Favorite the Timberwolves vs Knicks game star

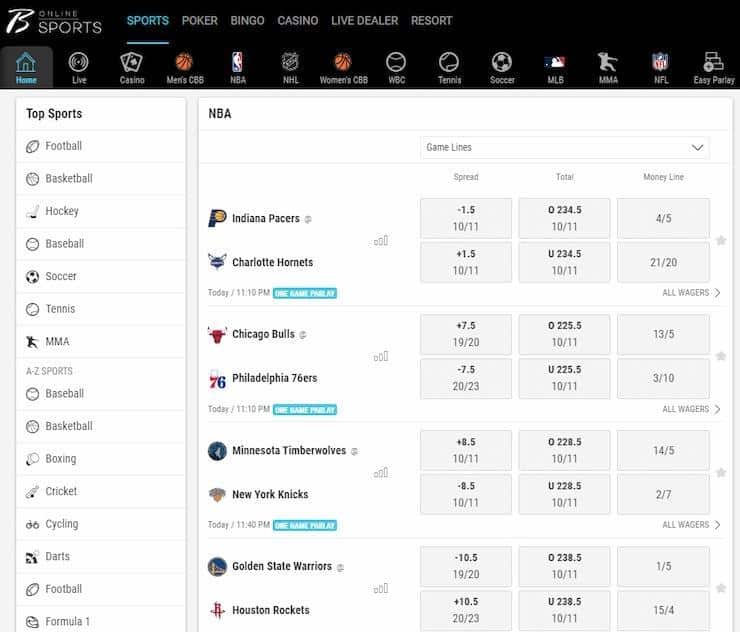coord(721,472)
